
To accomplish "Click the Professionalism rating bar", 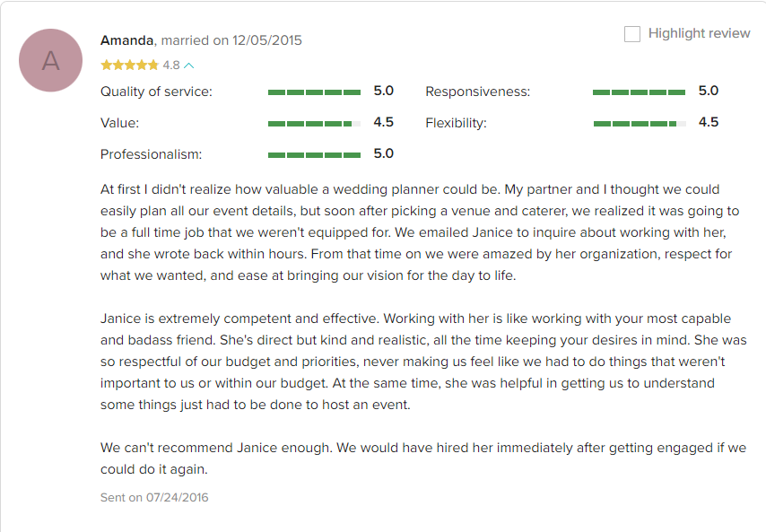I will tap(314, 155).
